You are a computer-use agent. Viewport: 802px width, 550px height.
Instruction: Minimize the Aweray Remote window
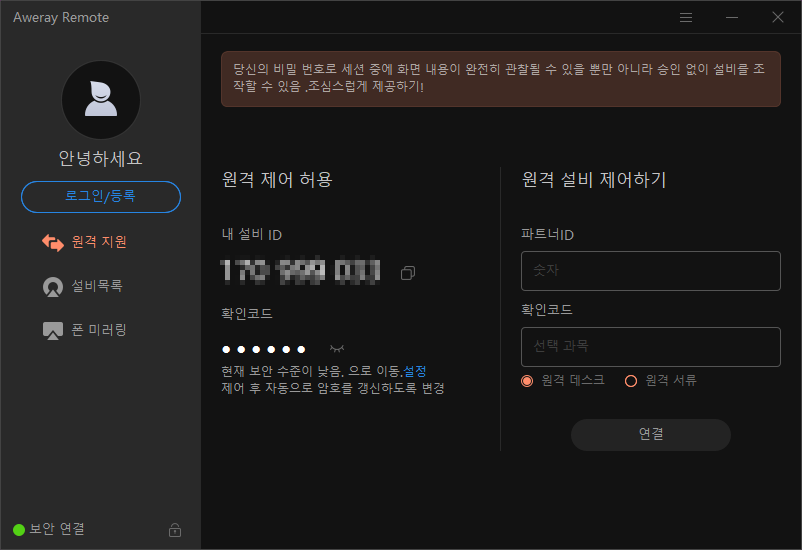pyautogui.click(x=732, y=17)
